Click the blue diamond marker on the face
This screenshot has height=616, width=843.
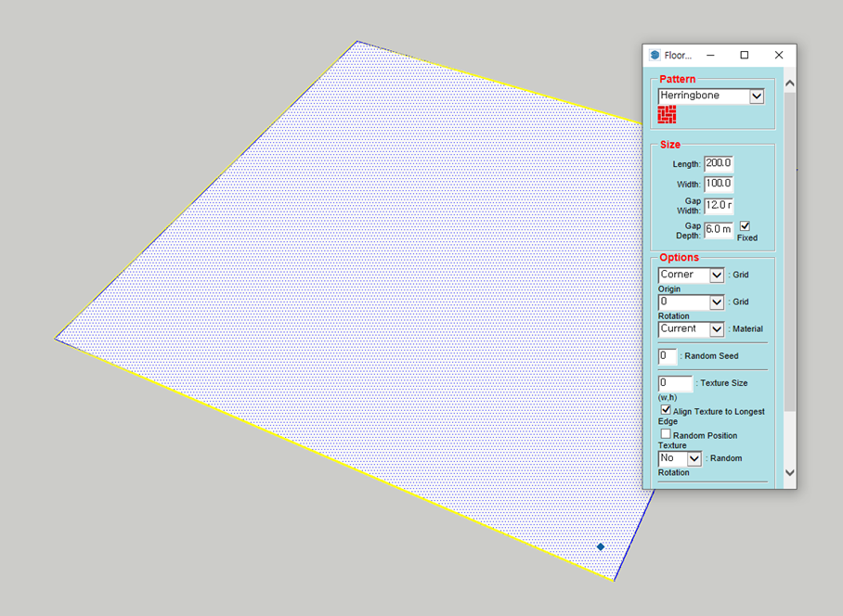601,546
